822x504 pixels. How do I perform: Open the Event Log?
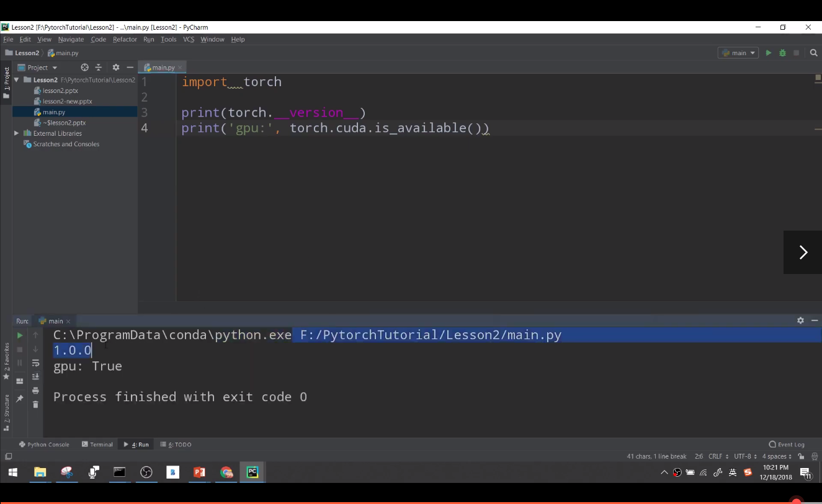pos(787,444)
